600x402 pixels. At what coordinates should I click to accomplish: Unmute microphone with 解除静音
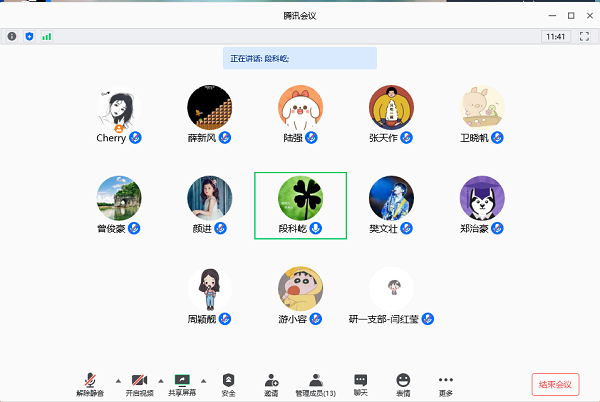[91, 384]
